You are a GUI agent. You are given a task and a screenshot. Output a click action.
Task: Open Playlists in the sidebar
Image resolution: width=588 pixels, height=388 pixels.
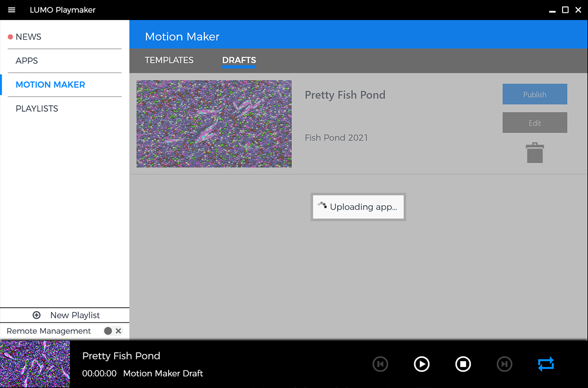(37, 109)
